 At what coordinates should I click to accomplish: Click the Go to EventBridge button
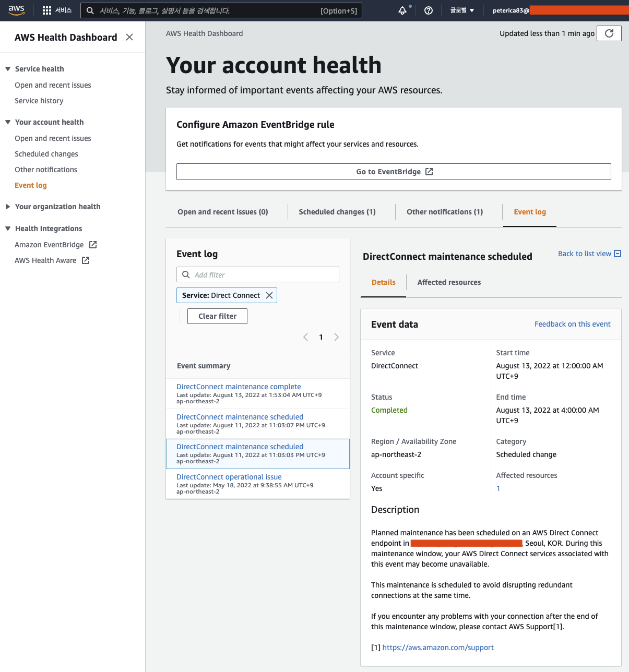click(x=394, y=172)
